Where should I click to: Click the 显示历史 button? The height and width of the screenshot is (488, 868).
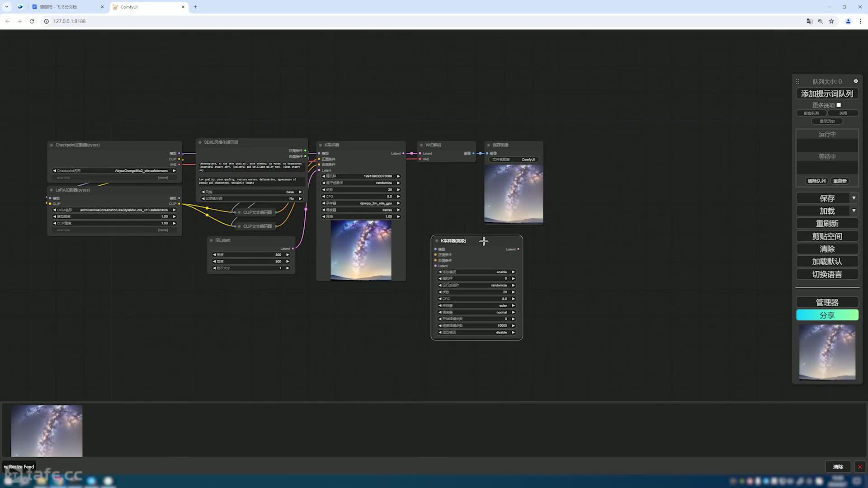[827, 121]
